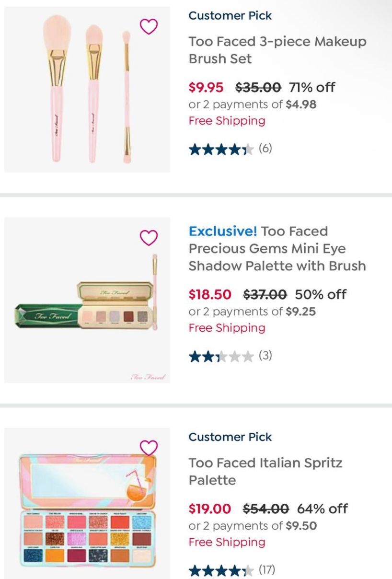The width and height of the screenshot is (392, 579).
Task: Save Italian Spritz Palette with heart icon
Action: 149,448
